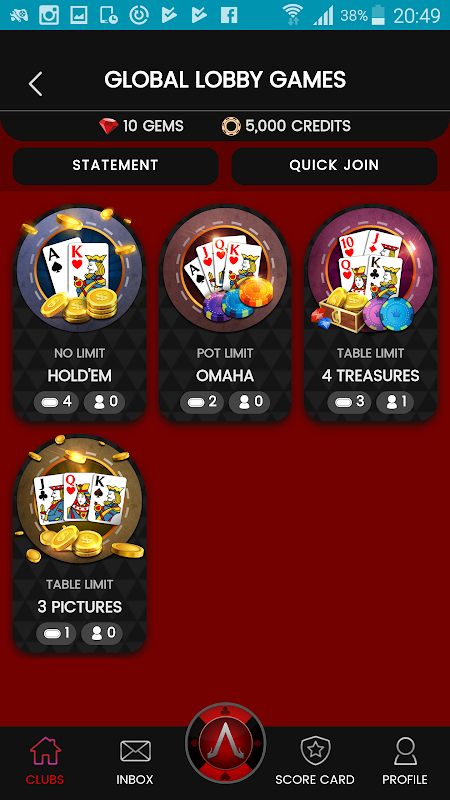Tap the credits chip icon

(x=231, y=126)
